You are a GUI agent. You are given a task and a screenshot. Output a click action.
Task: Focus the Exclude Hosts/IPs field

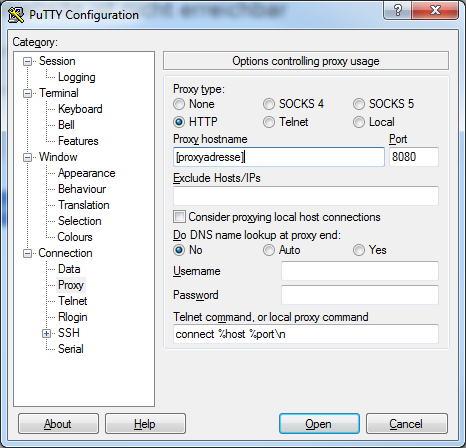[x=306, y=196]
